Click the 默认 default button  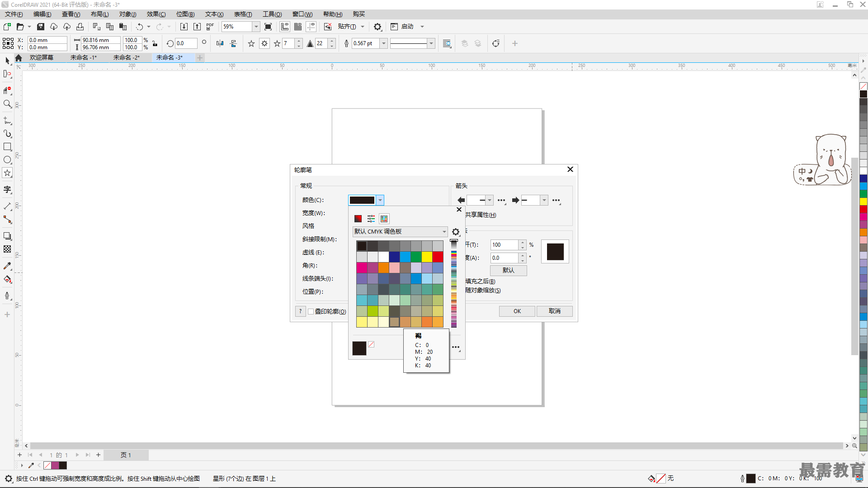509,270
